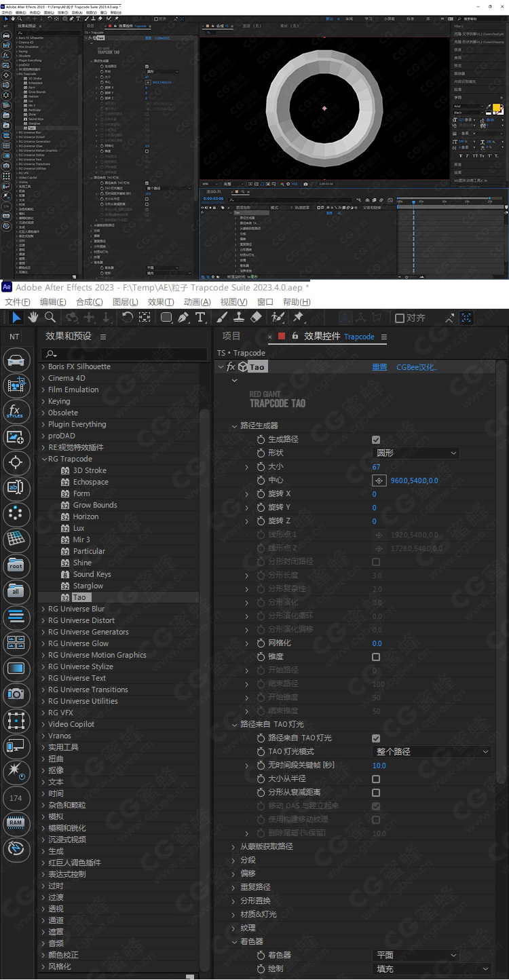Viewport: 509px width, 980px height.
Task: Open the TAO 灯光模式 dropdown
Action: pos(432,751)
